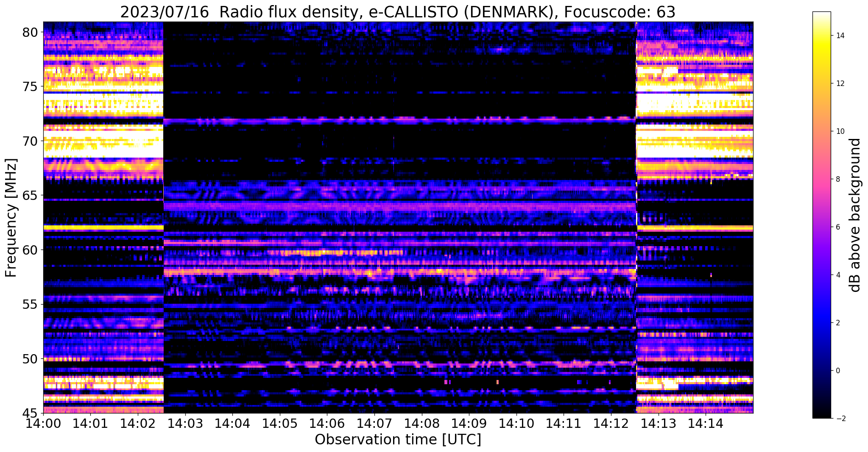Image resolution: width=868 pixels, height=452 pixels.
Task: Click the white top end of the colorbar
Action: 821,14
